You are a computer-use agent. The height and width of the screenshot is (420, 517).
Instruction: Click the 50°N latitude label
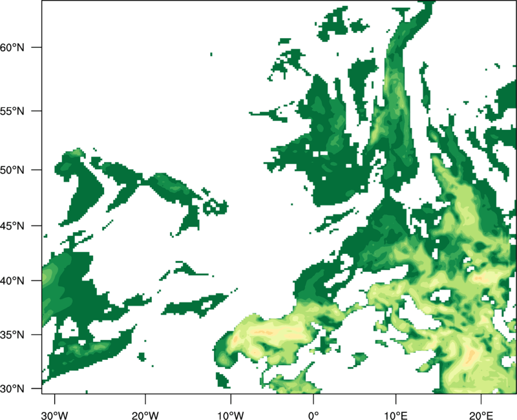[x=12, y=170]
